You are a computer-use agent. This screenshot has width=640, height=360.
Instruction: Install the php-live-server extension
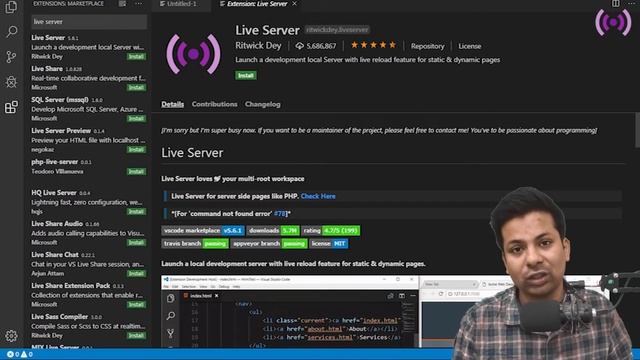[x=136, y=171]
